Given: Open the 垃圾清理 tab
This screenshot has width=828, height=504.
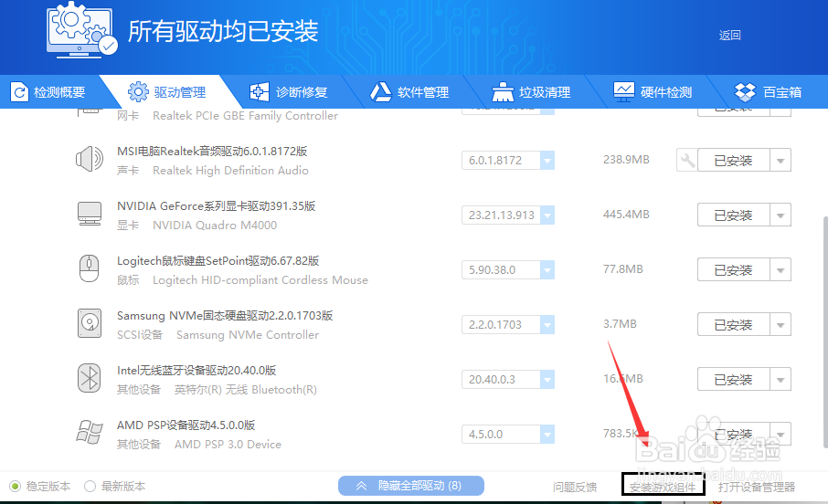Looking at the screenshot, I should [532, 92].
